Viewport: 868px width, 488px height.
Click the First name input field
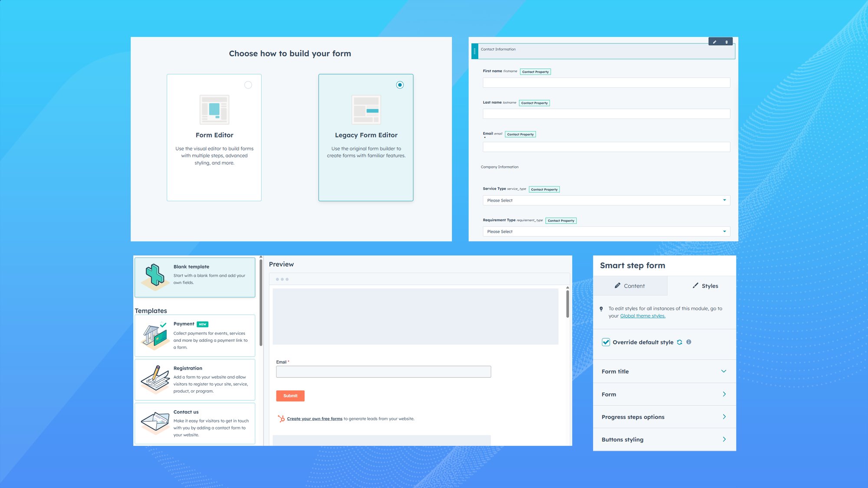click(x=606, y=83)
